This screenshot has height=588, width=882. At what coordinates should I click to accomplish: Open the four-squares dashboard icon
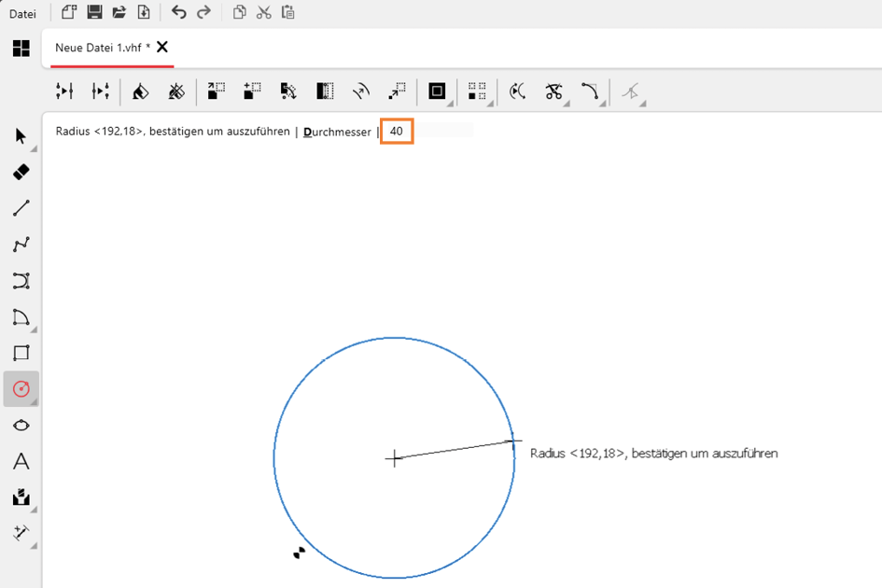click(x=21, y=49)
